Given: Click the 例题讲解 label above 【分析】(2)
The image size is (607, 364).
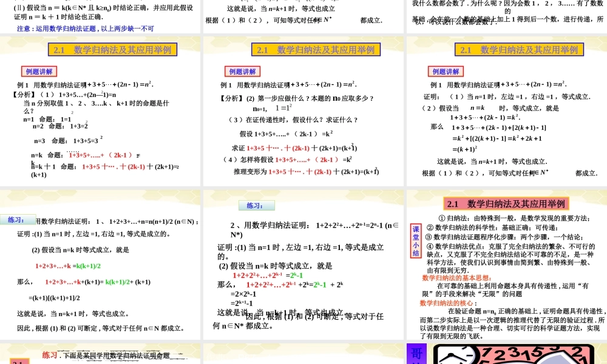Looking at the screenshot, I should pyautogui.click(x=242, y=72).
